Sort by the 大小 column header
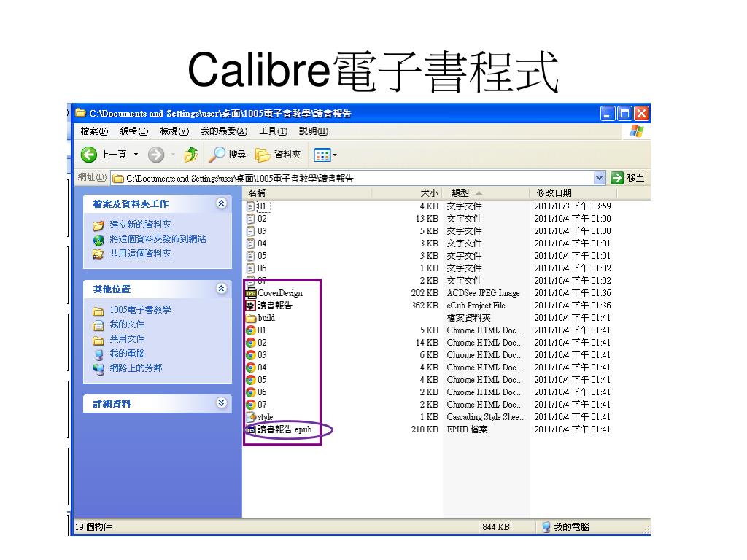Viewport: 747px width, 560px height. [x=406, y=192]
